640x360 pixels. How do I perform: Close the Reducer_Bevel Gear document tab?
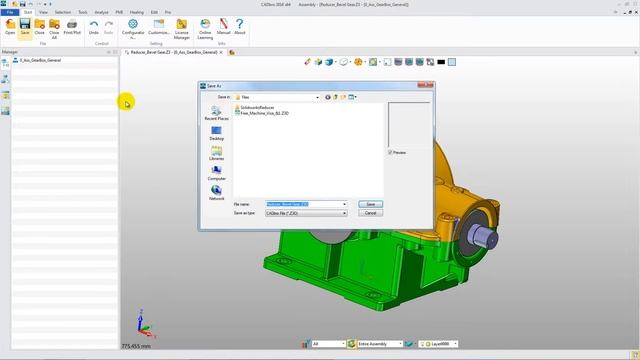pyautogui.click(x=221, y=52)
